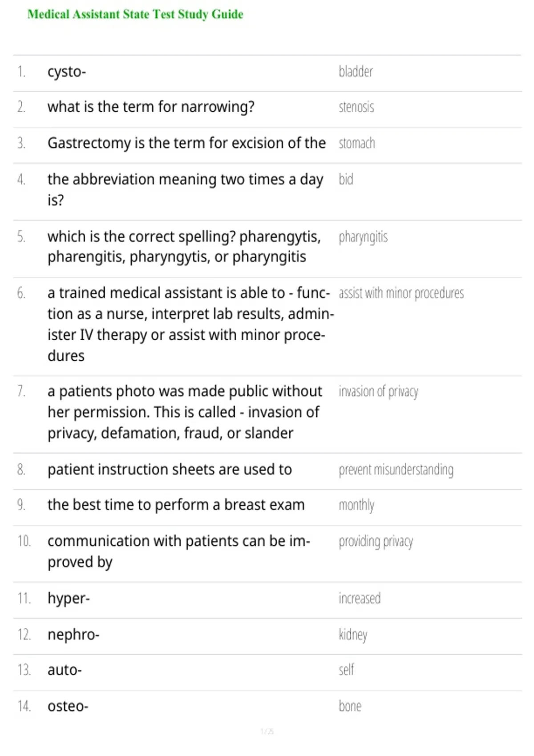The image size is (534, 756).
Task: Click the Medical Assistant State Test Study Guide title
Action: click(x=135, y=14)
